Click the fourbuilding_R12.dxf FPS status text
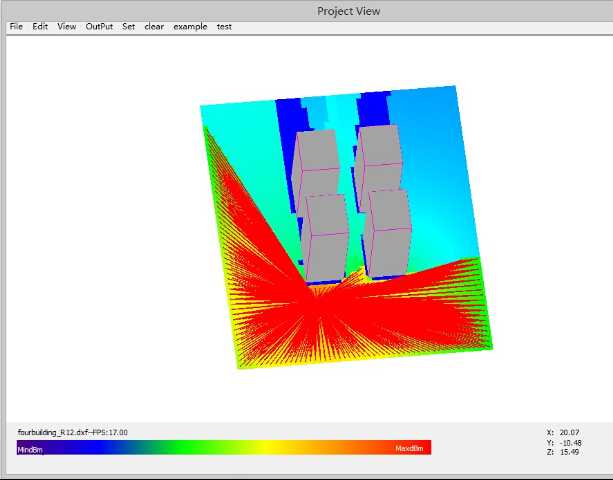 click(73, 432)
